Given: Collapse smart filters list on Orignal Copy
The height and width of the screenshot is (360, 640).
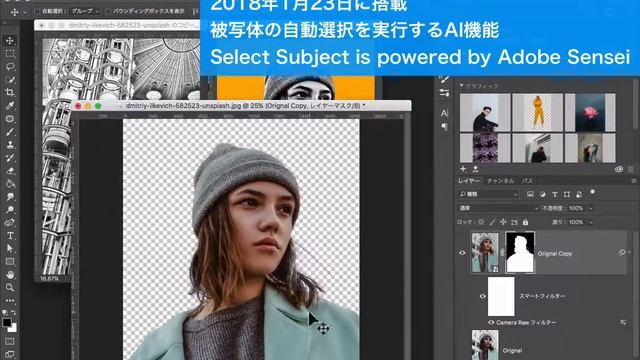Looking at the screenshot, I should pyautogui.click(x=629, y=253).
